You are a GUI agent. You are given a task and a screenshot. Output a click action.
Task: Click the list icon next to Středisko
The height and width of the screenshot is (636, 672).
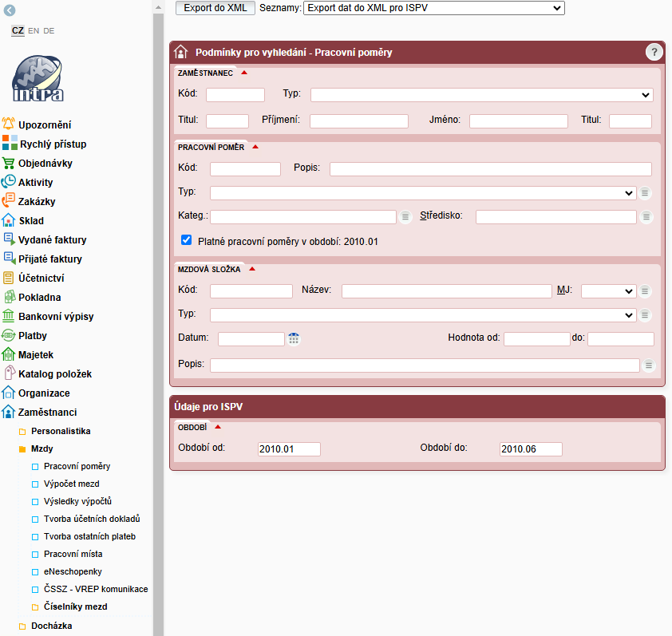tap(646, 217)
